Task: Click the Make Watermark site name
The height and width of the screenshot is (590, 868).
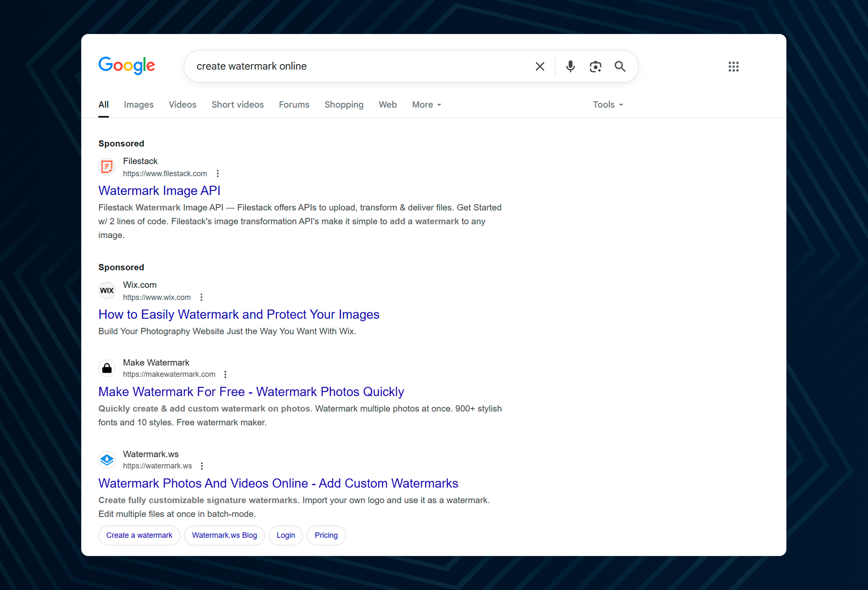Action: pos(156,363)
